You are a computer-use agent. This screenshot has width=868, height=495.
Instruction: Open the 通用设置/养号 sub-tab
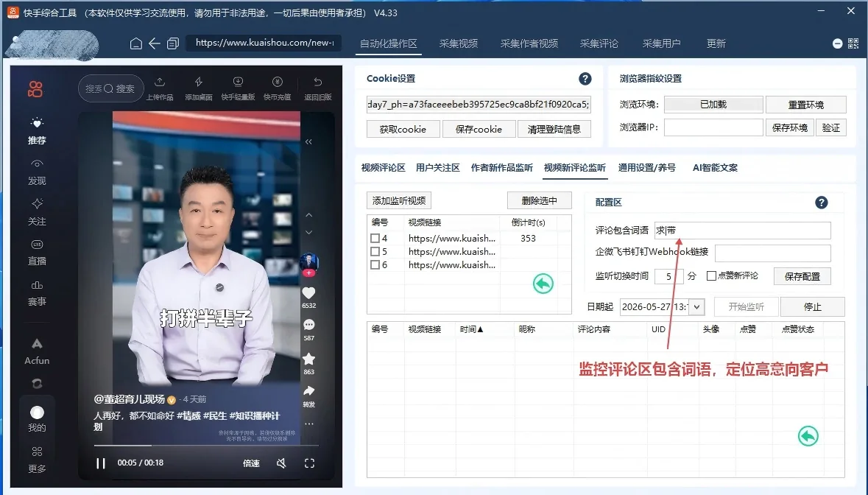646,168
